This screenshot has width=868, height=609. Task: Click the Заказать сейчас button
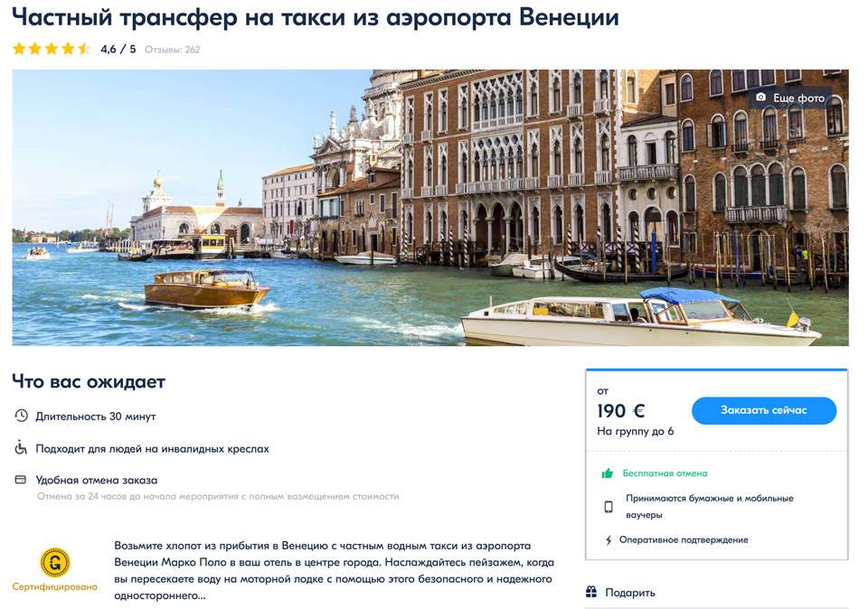point(763,410)
